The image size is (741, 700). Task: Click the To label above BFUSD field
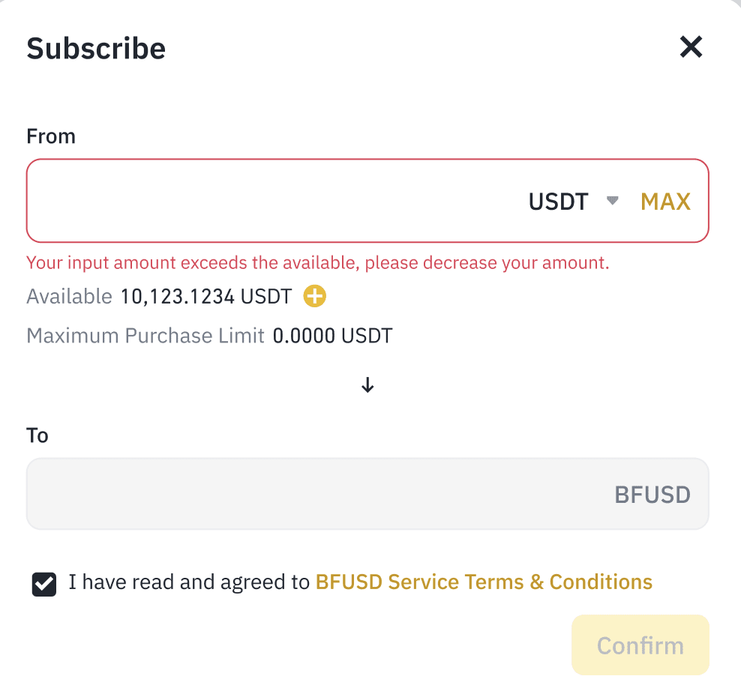pos(37,435)
